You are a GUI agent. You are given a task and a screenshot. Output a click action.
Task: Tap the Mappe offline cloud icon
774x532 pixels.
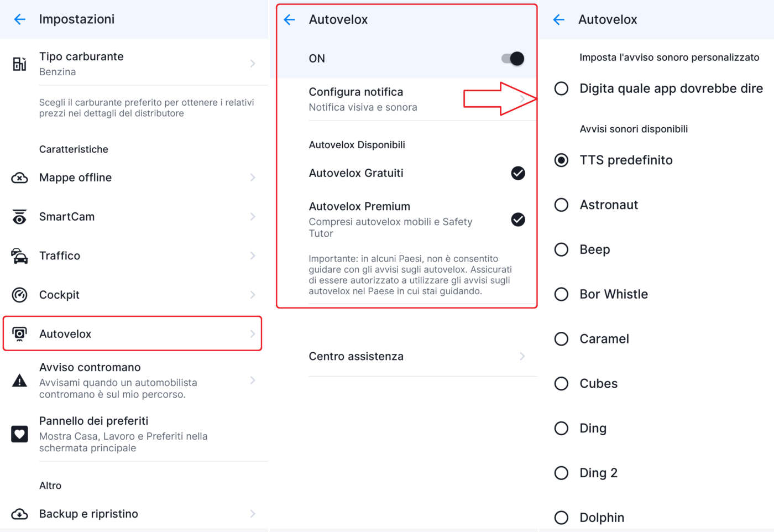(19, 178)
